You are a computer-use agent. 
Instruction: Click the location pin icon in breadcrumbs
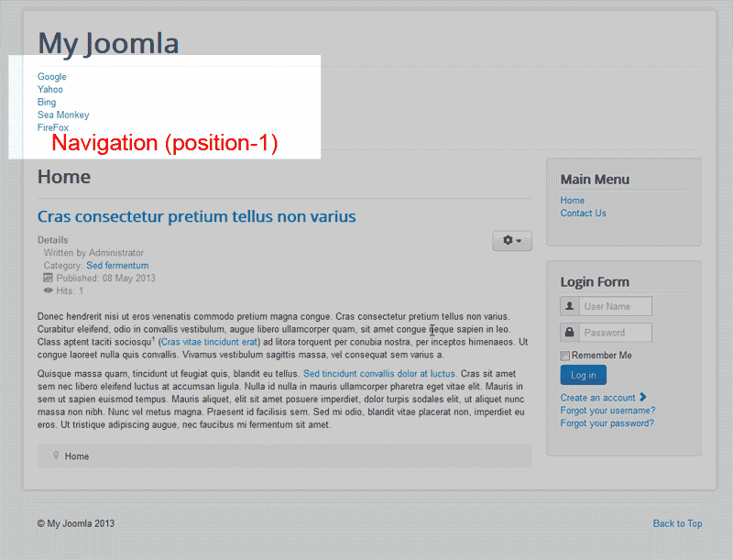click(56, 456)
